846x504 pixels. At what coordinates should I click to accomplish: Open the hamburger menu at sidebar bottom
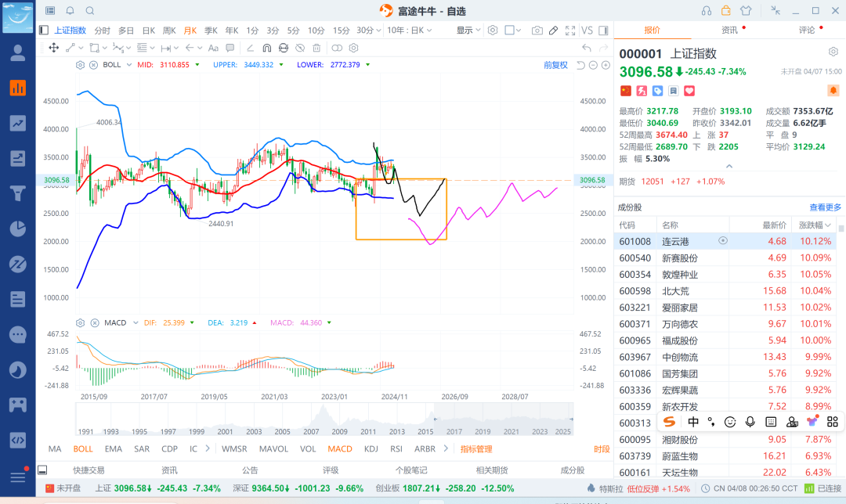tap(18, 477)
